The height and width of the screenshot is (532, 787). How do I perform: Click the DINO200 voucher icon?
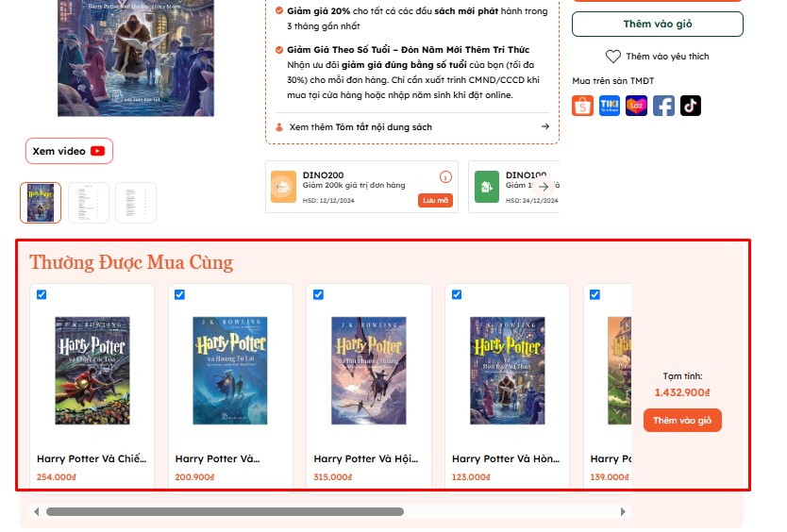pyautogui.click(x=283, y=187)
